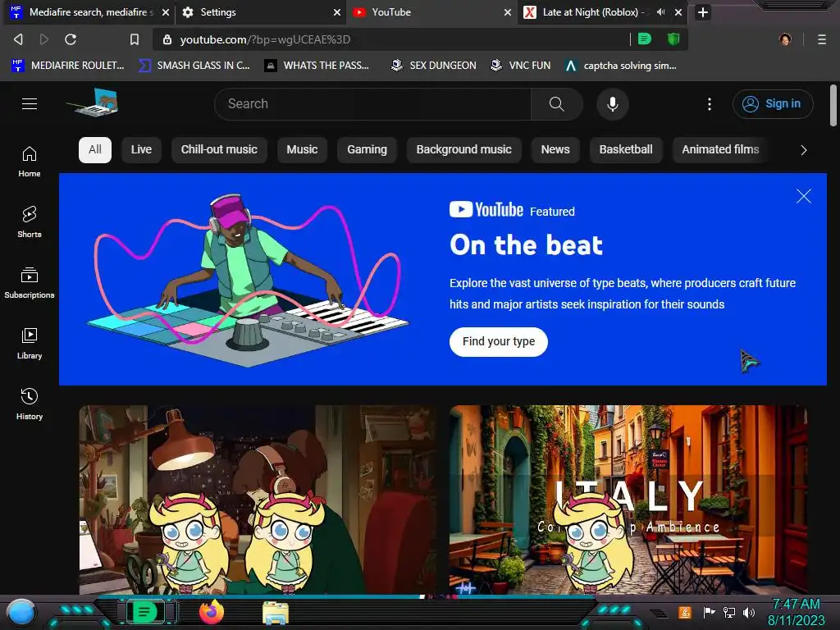Switch to the Settings tab
The image size is (840, 630).
click(x=257, y=12)
